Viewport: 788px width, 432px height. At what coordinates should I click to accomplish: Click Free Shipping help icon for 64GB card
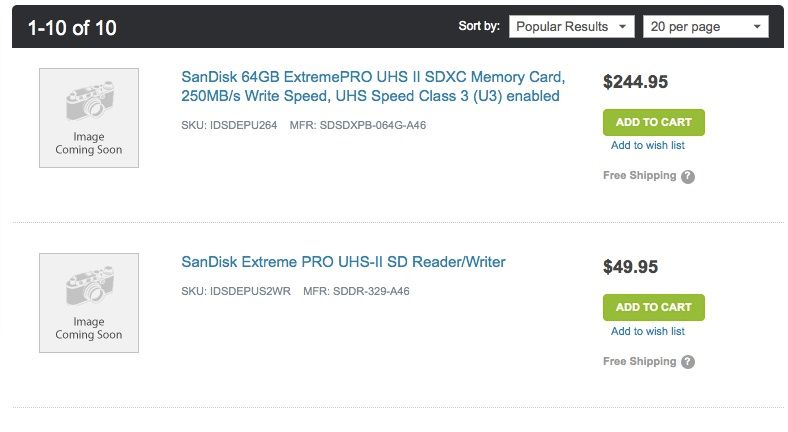coord(688,176)
